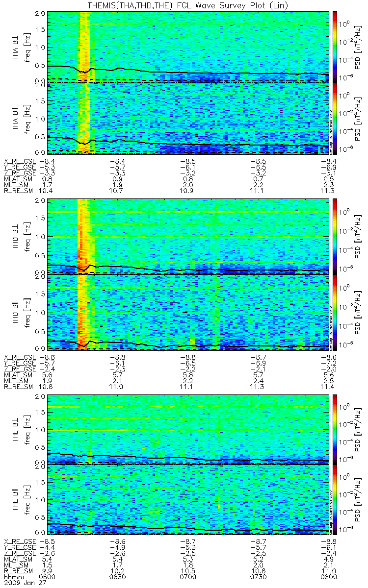Select the THD B⊥ spectrogram panel
The image size is (368, 588).
pos(188,236)
